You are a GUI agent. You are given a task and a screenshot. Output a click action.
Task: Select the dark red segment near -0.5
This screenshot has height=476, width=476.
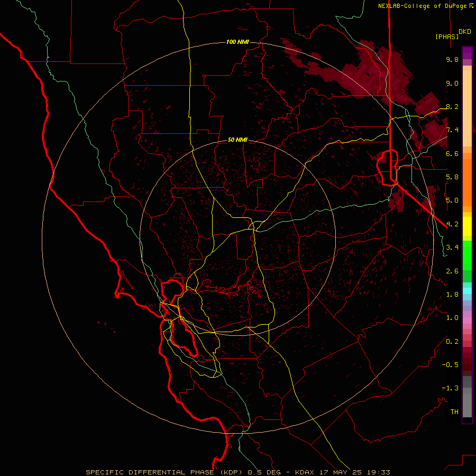467,364
